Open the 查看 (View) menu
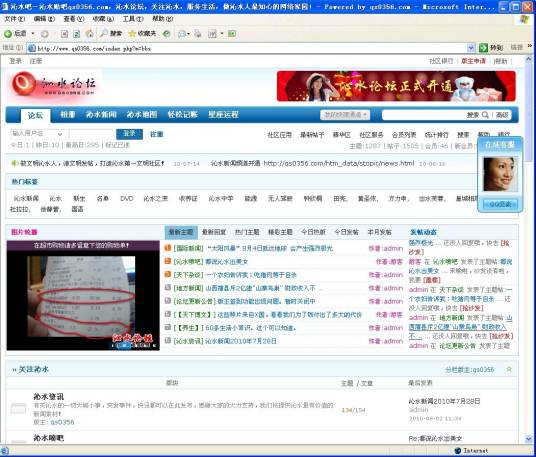Image resolution: width=536 pixels, height=457 pixels. point(74,19)
